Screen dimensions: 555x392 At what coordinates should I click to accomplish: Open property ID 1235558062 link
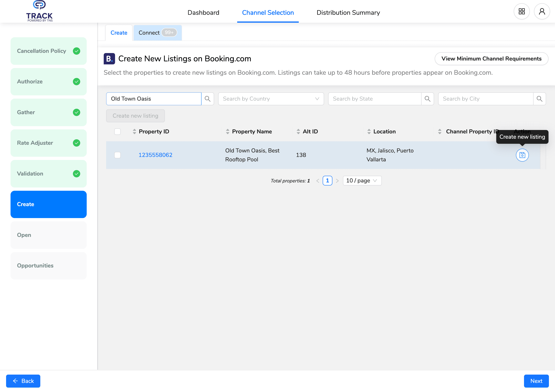pos(155,155)
